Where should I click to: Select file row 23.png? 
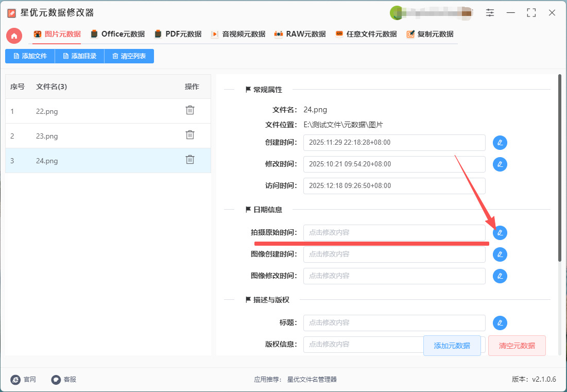(108, 135)
